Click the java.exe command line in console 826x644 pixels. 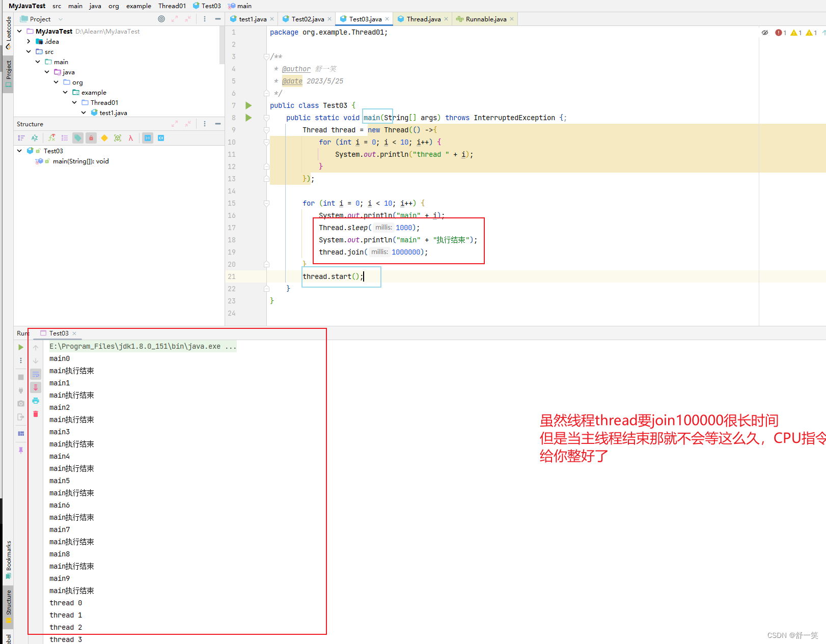143,346
